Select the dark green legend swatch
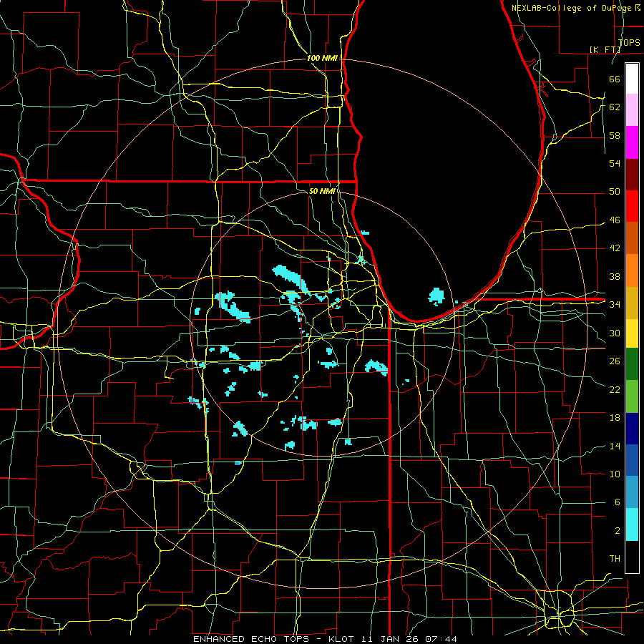This screenshot has width=644, height=644. 632,364
